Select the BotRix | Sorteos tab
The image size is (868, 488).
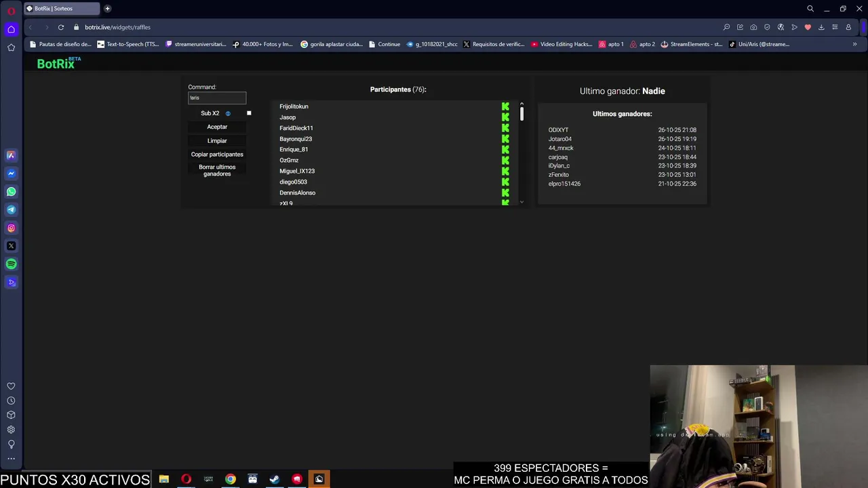click(x=61, y=9)
